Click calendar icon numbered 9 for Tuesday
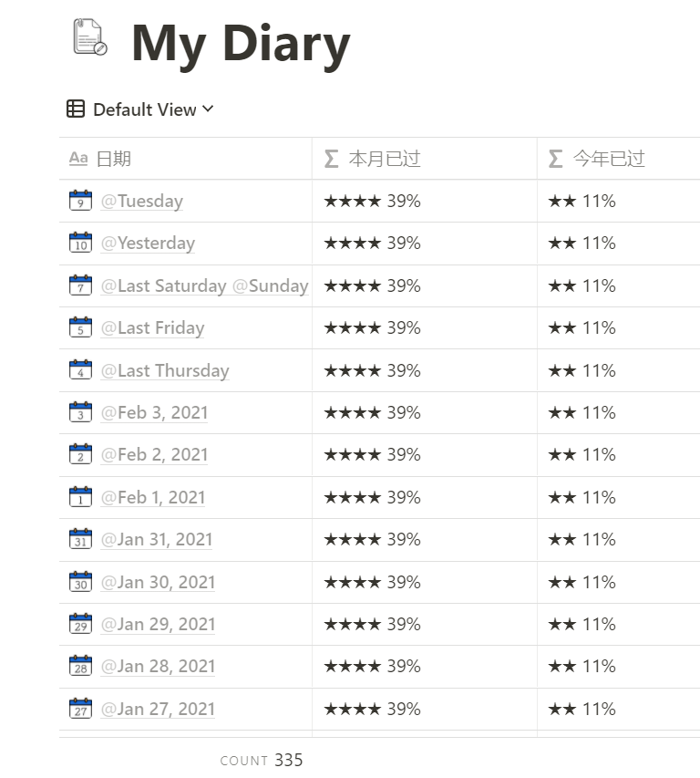The width and height of the screenshot is (700, 778). point(80,200)
